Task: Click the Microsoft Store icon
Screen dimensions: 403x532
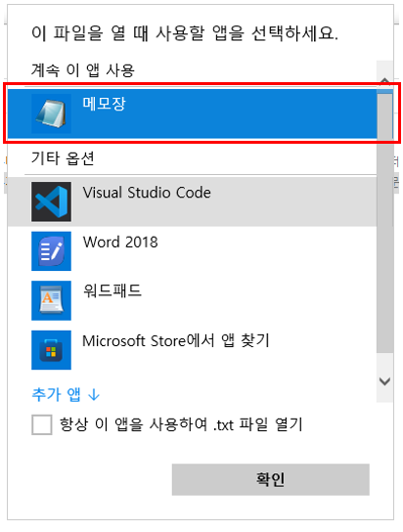Action: pyautogui.click(x=51, y=350)
